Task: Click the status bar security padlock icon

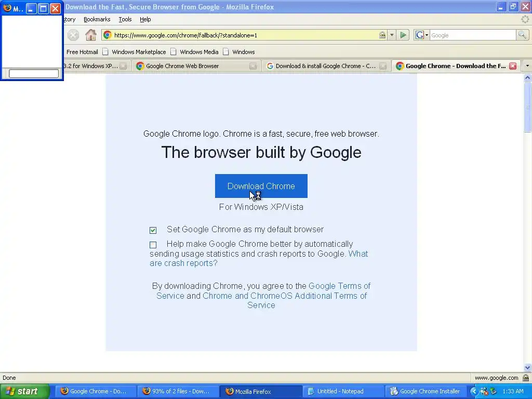Action: click(526, 378)
